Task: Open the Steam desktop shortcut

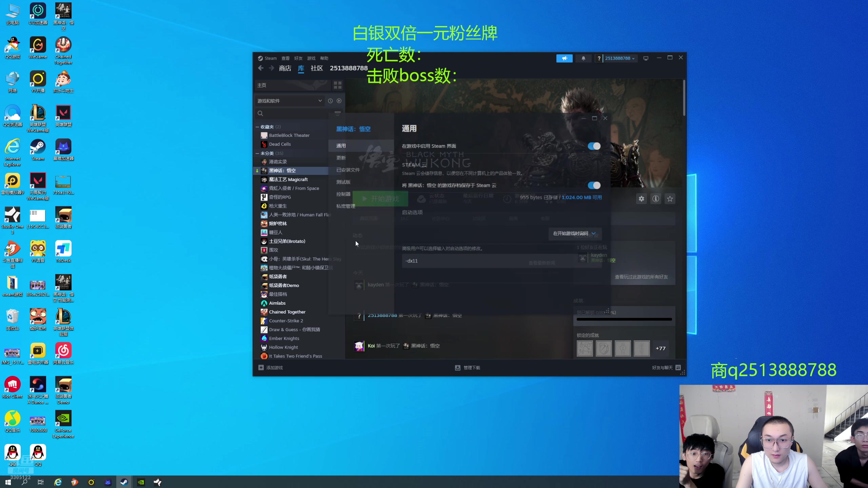Action: click(38, 150)
